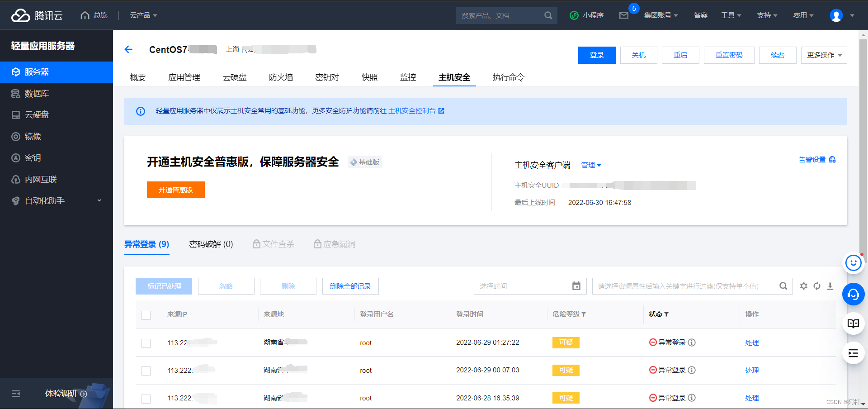Click the 关机 button
Screen dimensions: 868x409
tap(639, 55)
